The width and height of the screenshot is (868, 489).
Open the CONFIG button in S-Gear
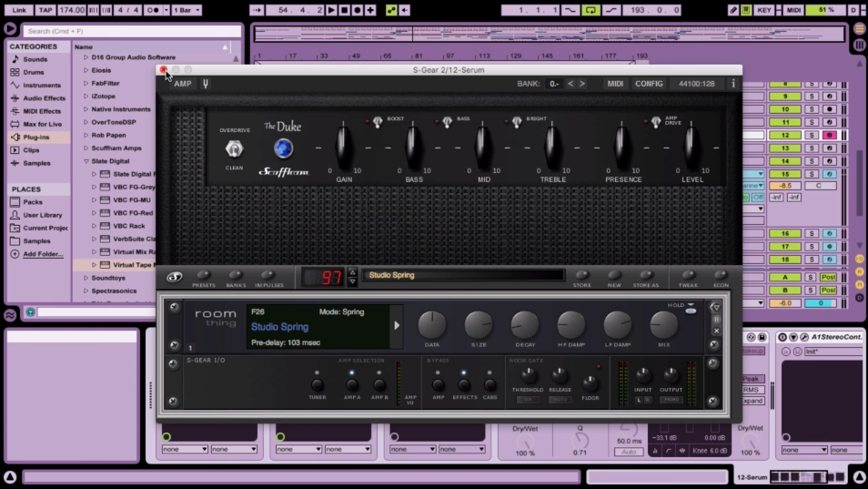(649, 84)
